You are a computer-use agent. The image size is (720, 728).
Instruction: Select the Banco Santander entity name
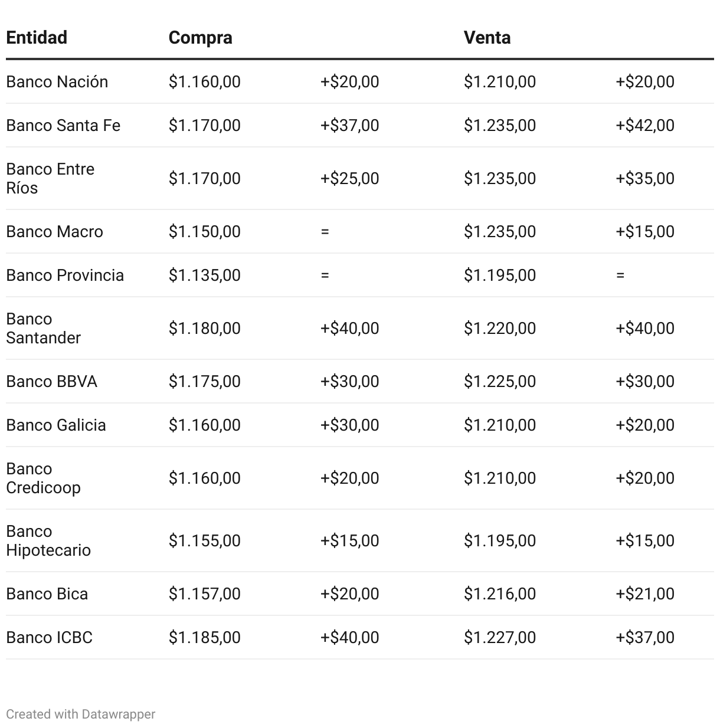coord(43,328)
